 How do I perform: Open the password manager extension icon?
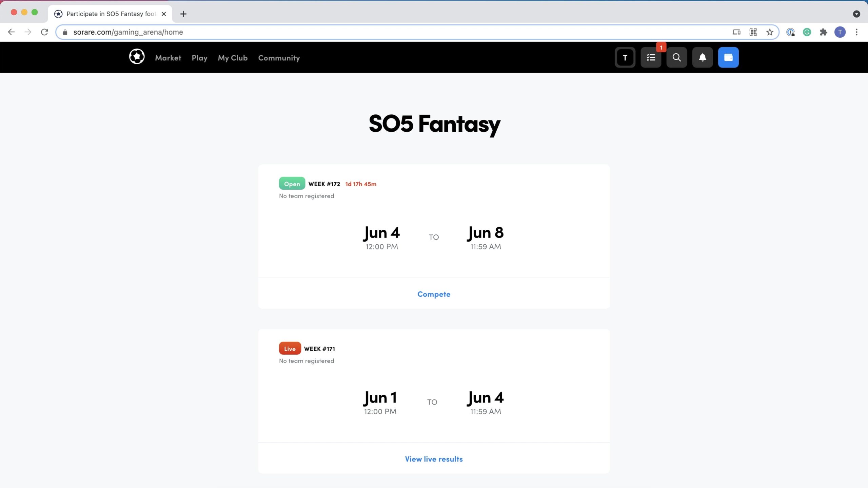(790, 32)
